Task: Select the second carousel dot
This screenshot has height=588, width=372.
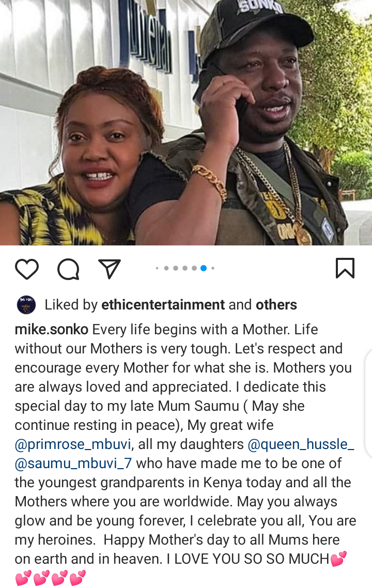Action: pyautogui.click(x=166, y=268)
